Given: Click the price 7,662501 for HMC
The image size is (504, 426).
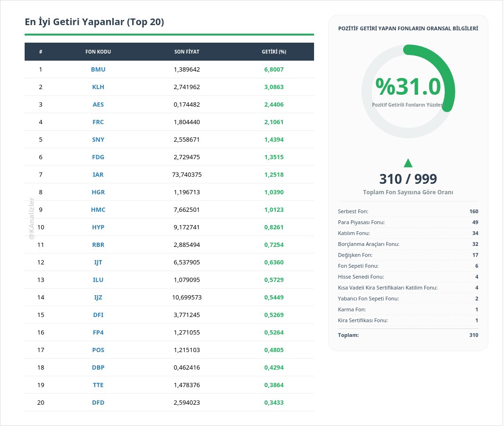Looking at the screenshot, I should pos(187,209).
